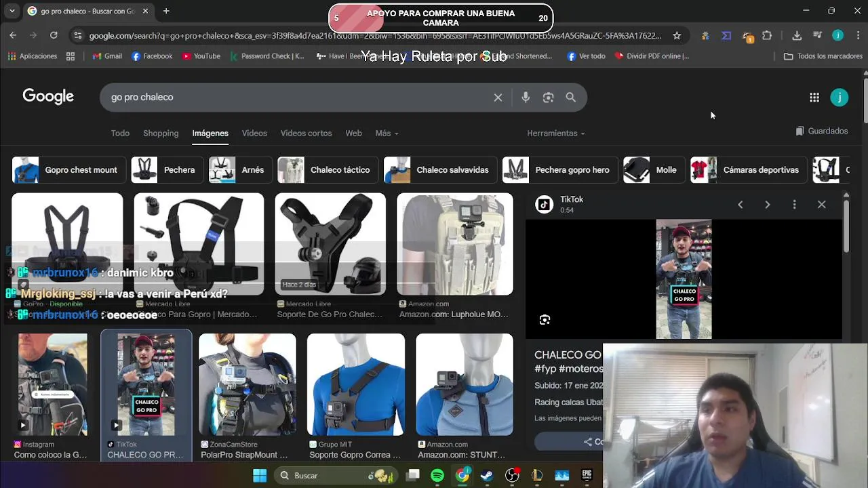
Task: Open the Epic Games launcher from the taskbar
Action: [587, 476]
